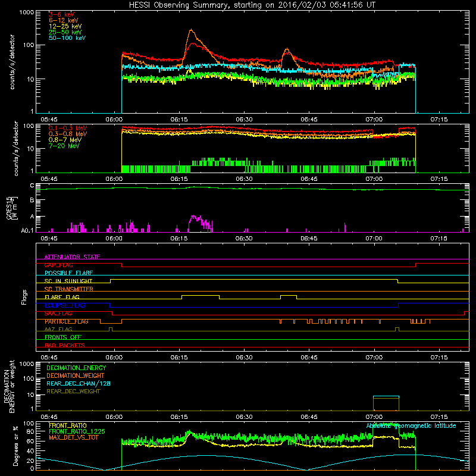Click the MAX_DET_VS_TOT legend label
This screenshot has height=476, width=476.
tap(73, 437)
